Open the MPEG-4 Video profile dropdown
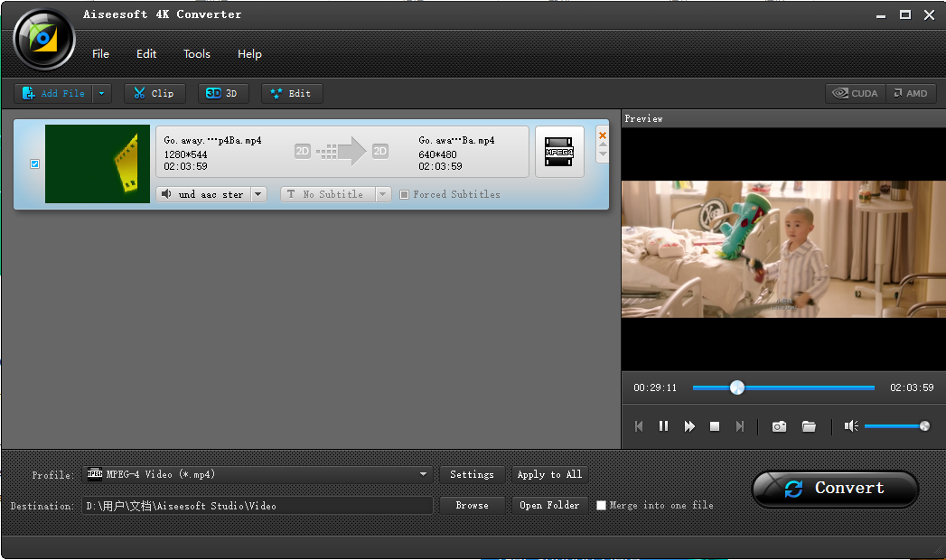The image size is (946, 560). [x=421, y=473]
